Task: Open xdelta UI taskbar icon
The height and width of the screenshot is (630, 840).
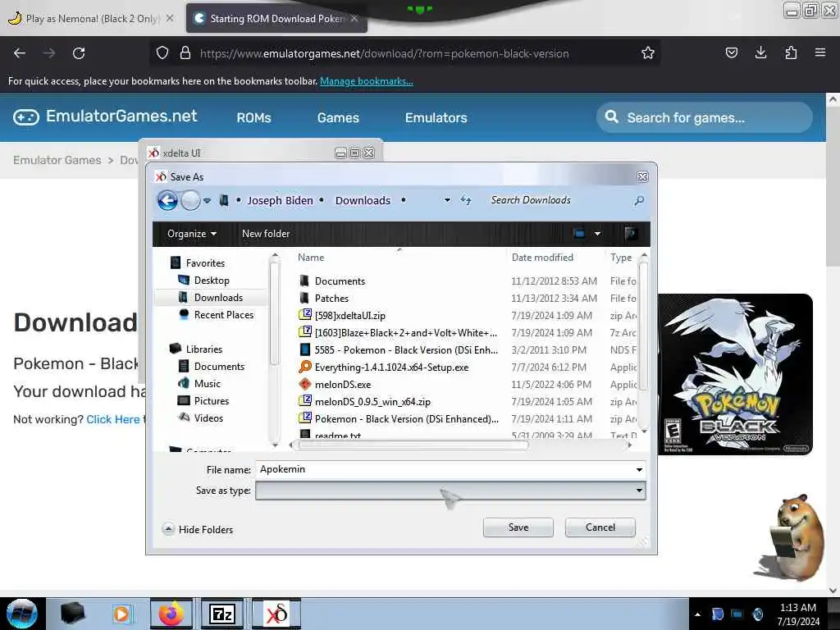Action: tap(276, 614)
